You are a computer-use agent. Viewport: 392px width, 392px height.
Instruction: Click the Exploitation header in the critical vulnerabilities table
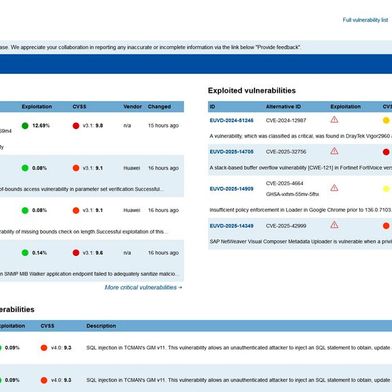point(37,107)
